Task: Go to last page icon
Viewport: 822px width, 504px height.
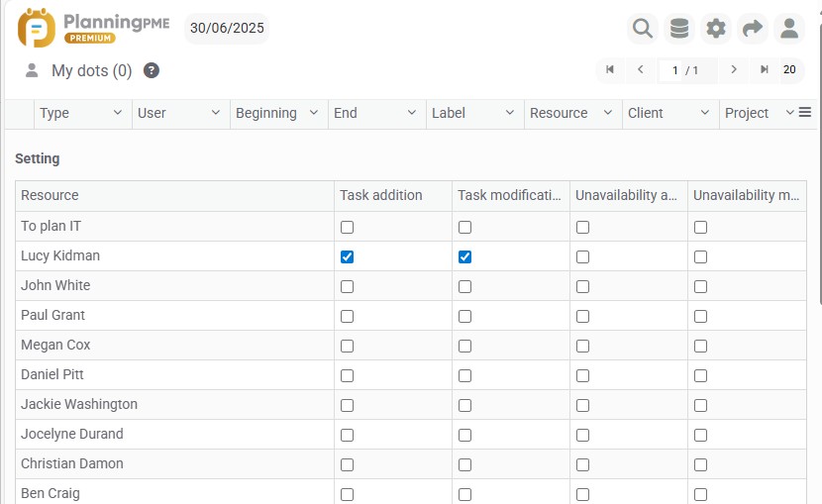Action: pyautogui.click(x=765, y=69)
